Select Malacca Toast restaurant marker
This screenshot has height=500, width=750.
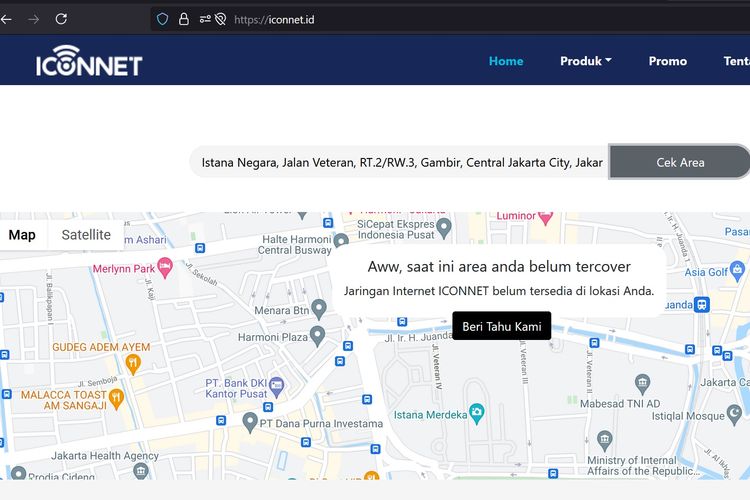116,400
